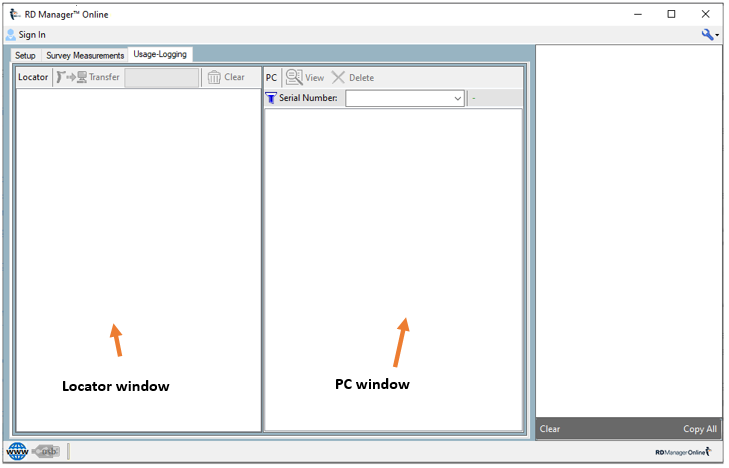Click the View magnifier icon
The width and height of the screenshot is (729, 468).
(294, 78)
